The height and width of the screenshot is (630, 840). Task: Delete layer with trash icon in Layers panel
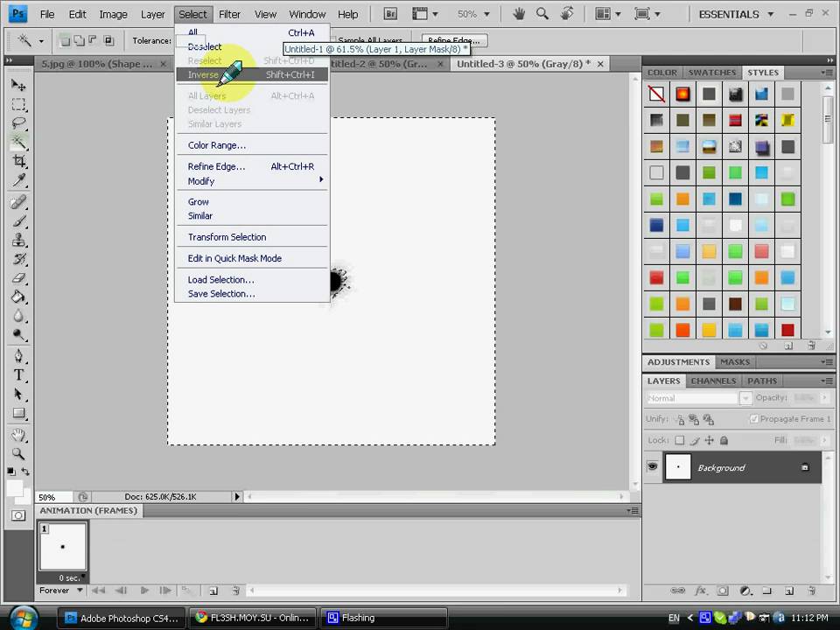(x=812, y=591)
